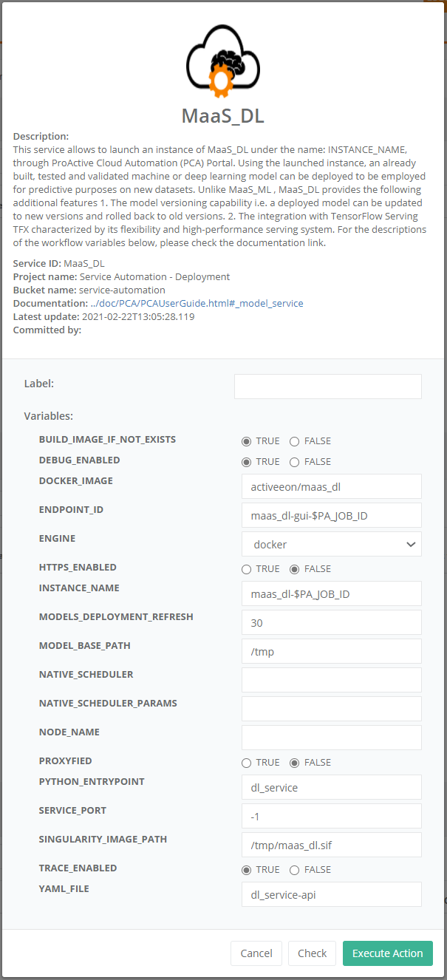The height and width of the screenshot is (980, 447).
Task: Click the Cancel button
Action: (256, 953)
